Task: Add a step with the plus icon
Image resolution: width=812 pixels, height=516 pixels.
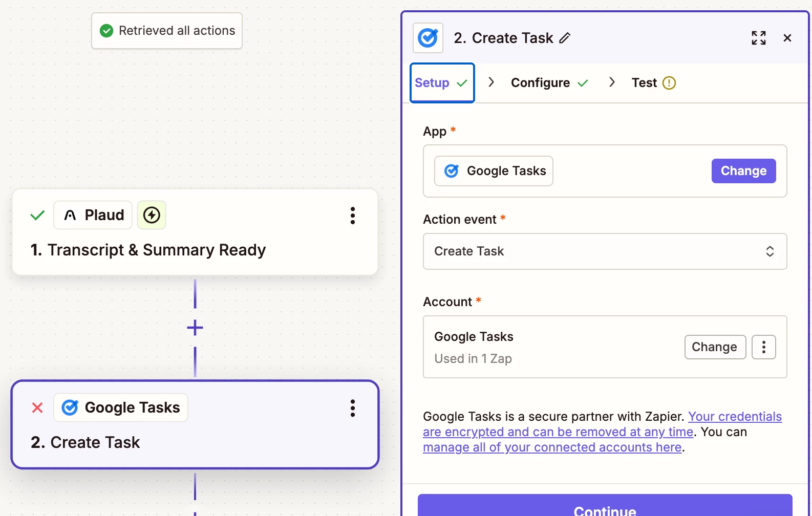Action: tap(195, 328)
